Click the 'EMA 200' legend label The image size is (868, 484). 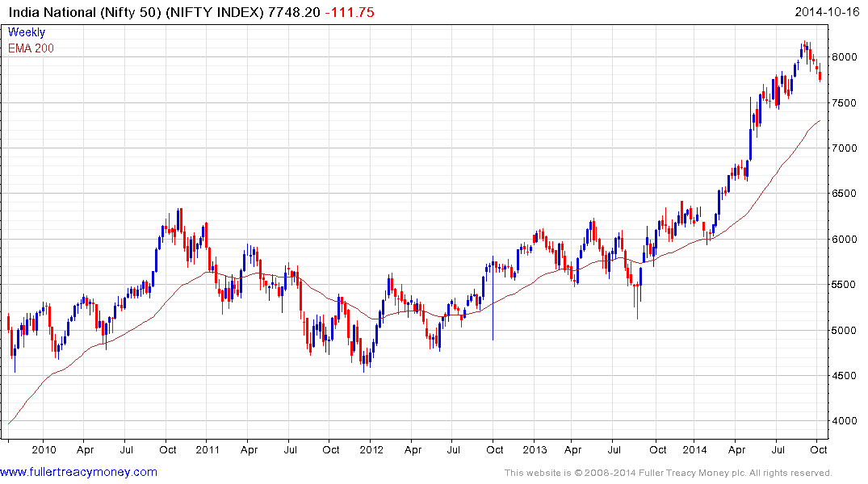tap(31, 48)
